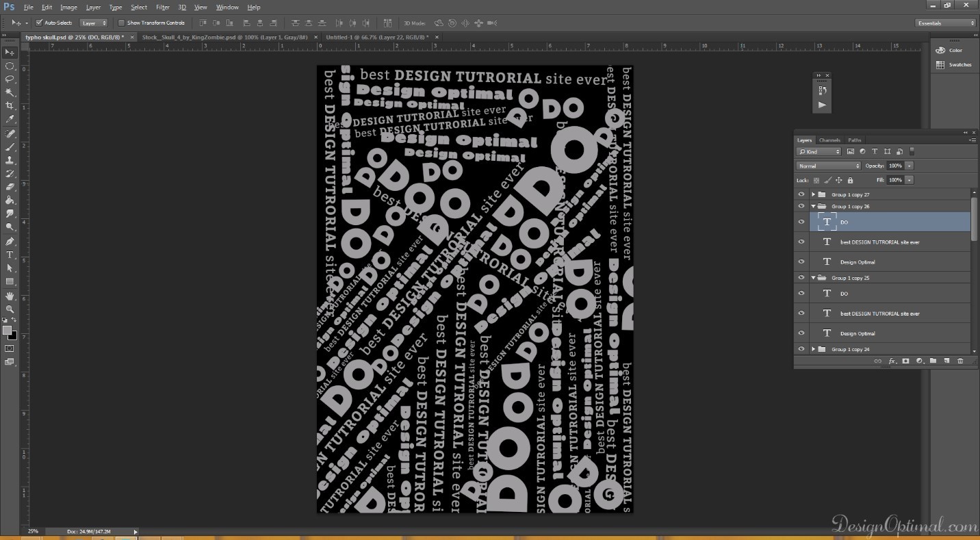Expand Group 1 copy 24 folder
The height and width of the screenshot is (540, 980).
(813, 349)
